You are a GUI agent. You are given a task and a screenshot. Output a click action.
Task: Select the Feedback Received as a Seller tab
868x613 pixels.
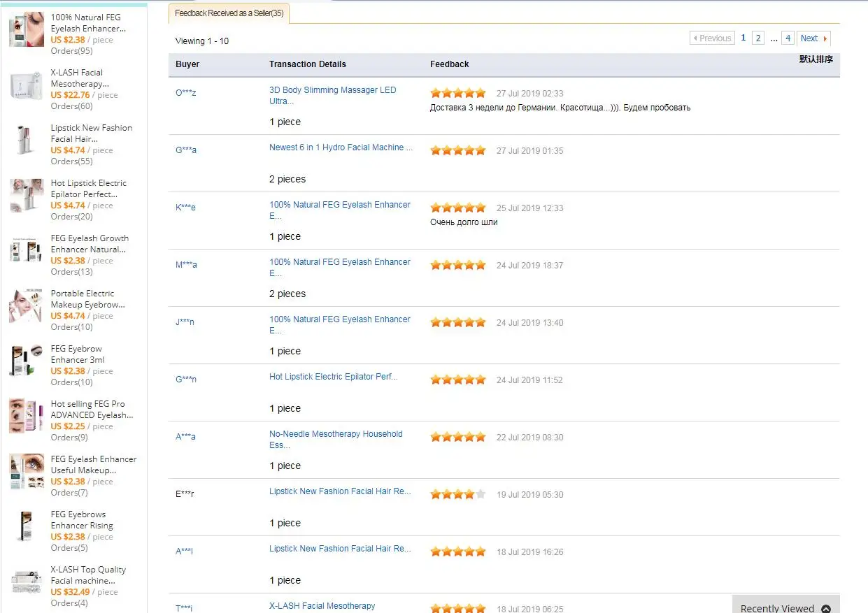(x=229, y=13)
